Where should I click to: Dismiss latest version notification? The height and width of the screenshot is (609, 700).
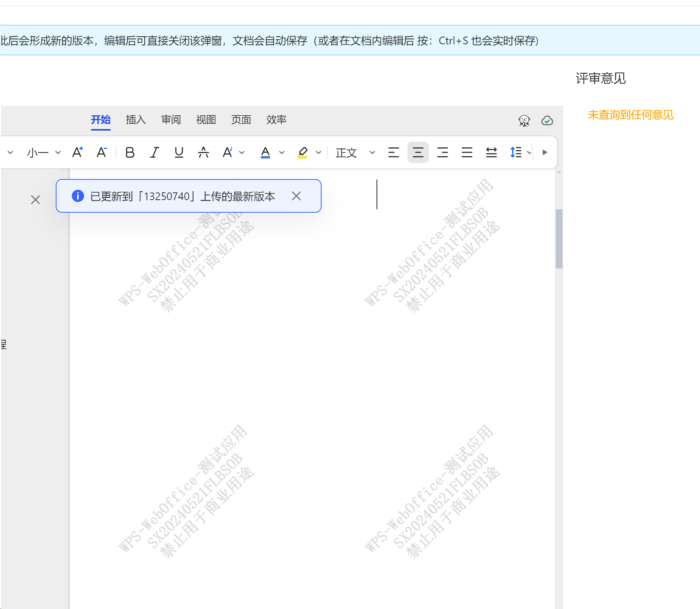coord(296,196)
